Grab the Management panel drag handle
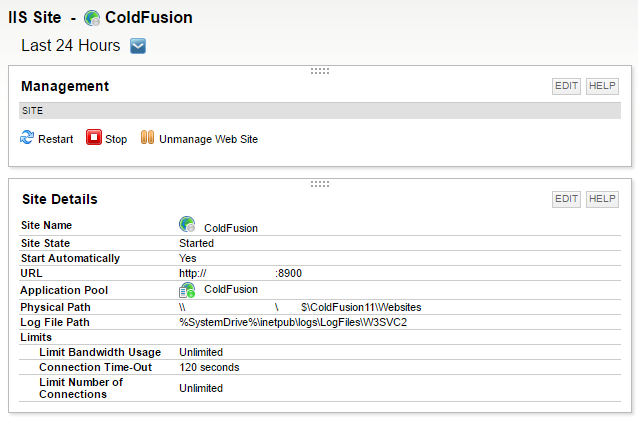 point(320,71)
